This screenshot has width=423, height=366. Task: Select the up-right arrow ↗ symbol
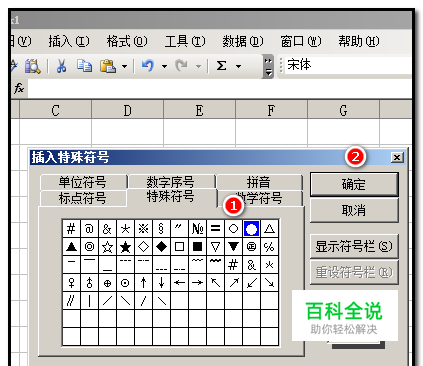tap(233, 283)
